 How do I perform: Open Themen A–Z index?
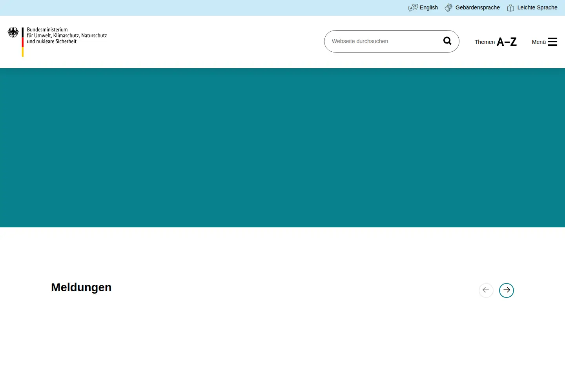pyautogui.click(x=496, y=42)
